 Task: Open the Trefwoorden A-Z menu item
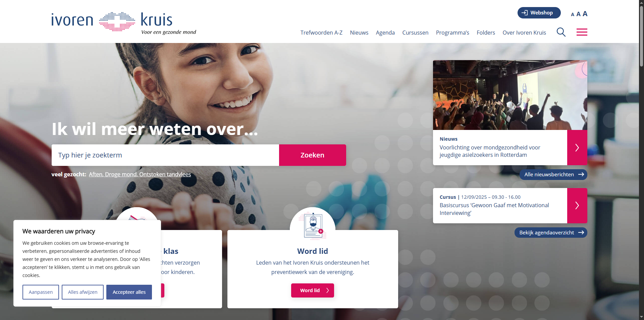[321, 33]
